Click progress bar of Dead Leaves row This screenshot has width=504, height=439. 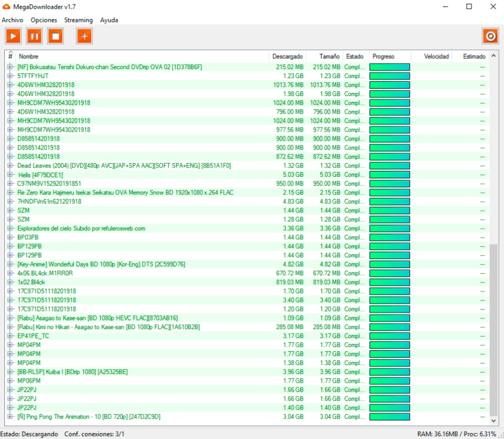click(x=389, y=166)
